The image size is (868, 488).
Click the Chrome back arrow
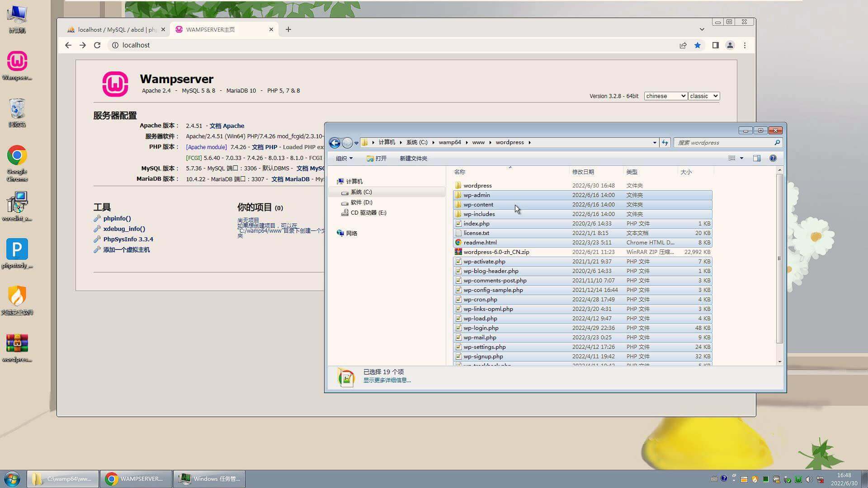(x=68, y=45)
